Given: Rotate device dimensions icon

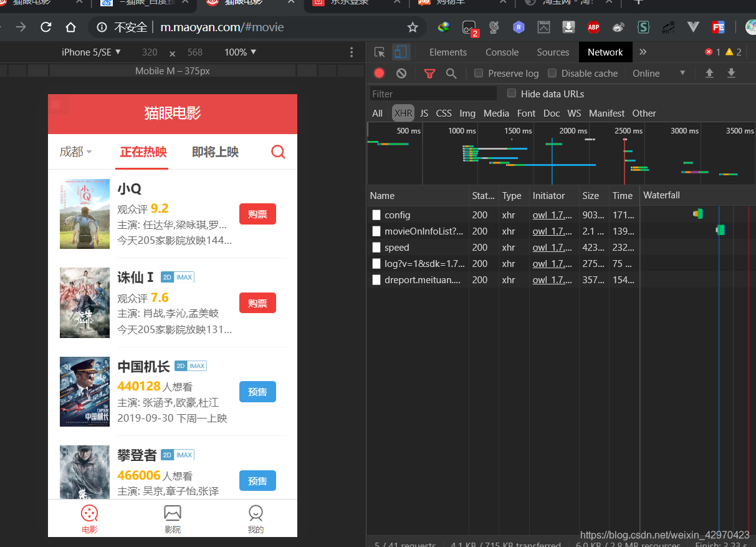Looking at the screenshot, I should point(173,54).
